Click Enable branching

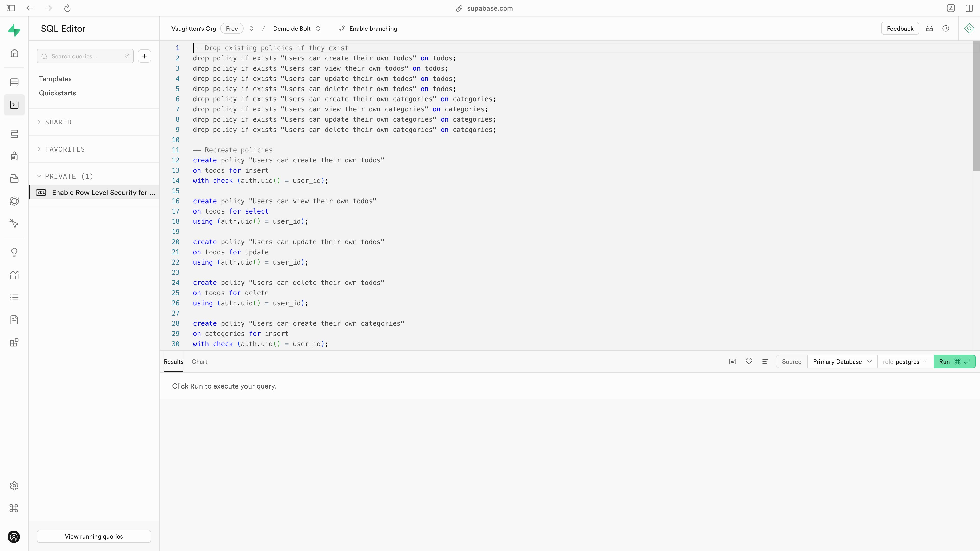point(368,29)
